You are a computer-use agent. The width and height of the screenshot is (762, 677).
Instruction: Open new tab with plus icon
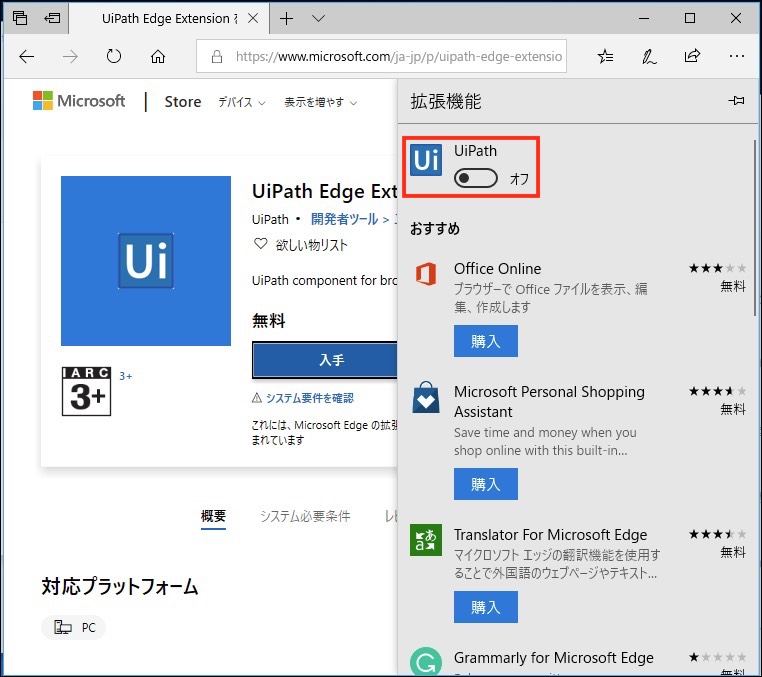tap(287, 18)
